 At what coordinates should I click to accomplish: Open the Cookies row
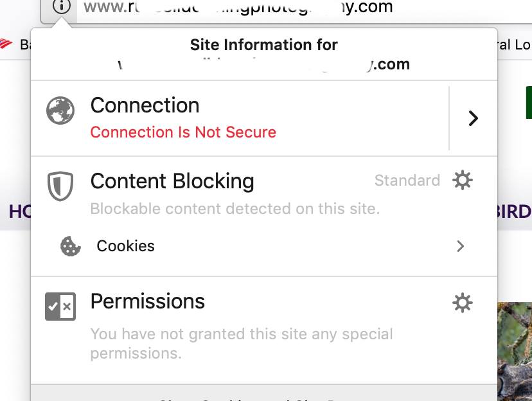257,246
